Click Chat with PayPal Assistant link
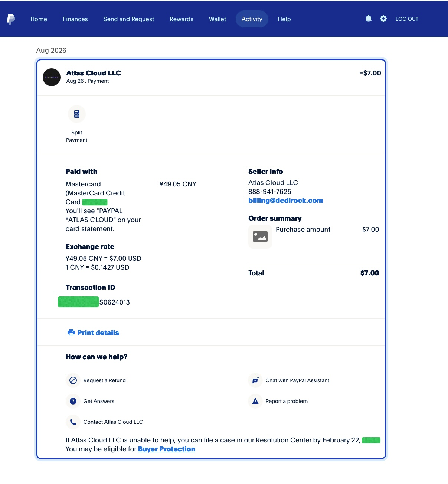Image resolution: width=448 pixels, height=484 pixels. click(x=297, y=380)
